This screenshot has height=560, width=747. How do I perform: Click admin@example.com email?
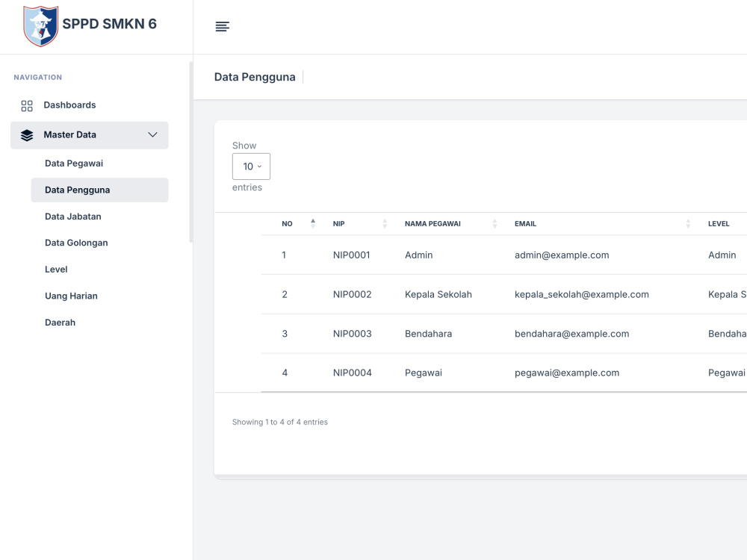[562, 255]
